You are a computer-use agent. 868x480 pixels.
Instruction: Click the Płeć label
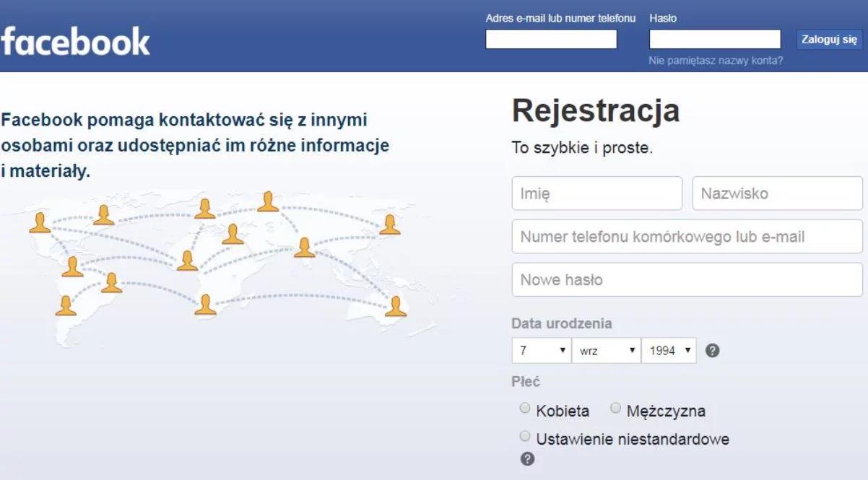(526, 382)
